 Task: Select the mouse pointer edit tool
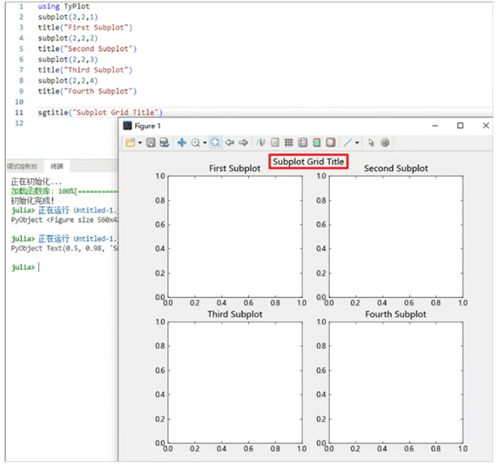371,143
